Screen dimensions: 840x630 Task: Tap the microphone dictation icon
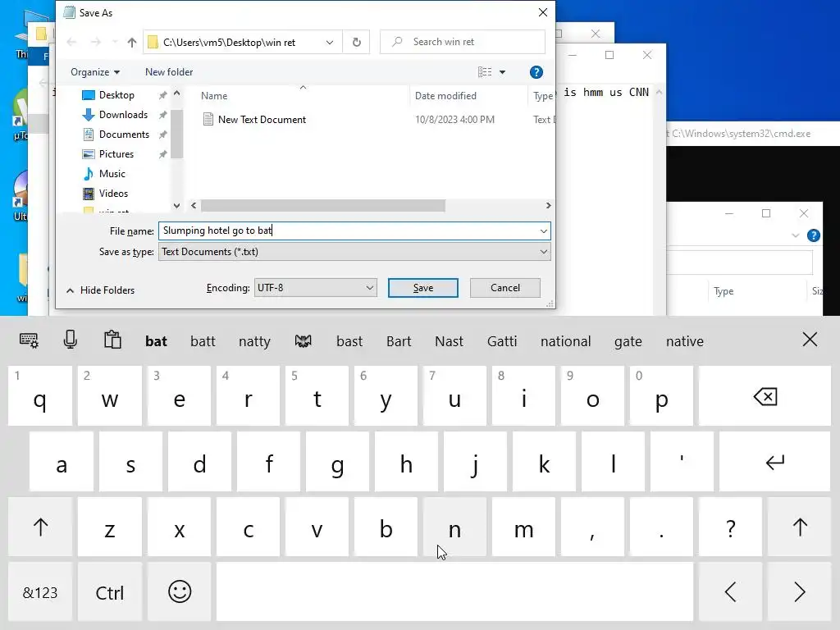(71, 340)
